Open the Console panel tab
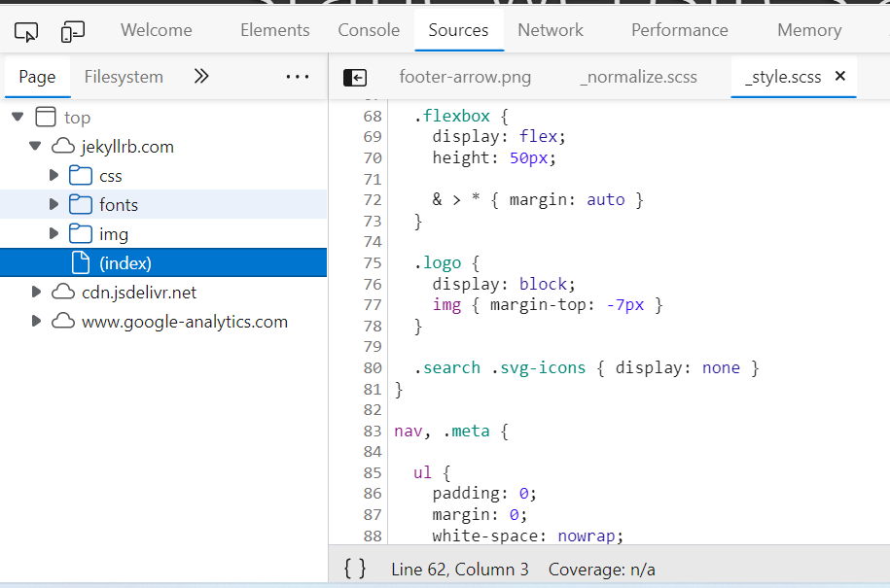890x588 pixels. coord(369,30)
